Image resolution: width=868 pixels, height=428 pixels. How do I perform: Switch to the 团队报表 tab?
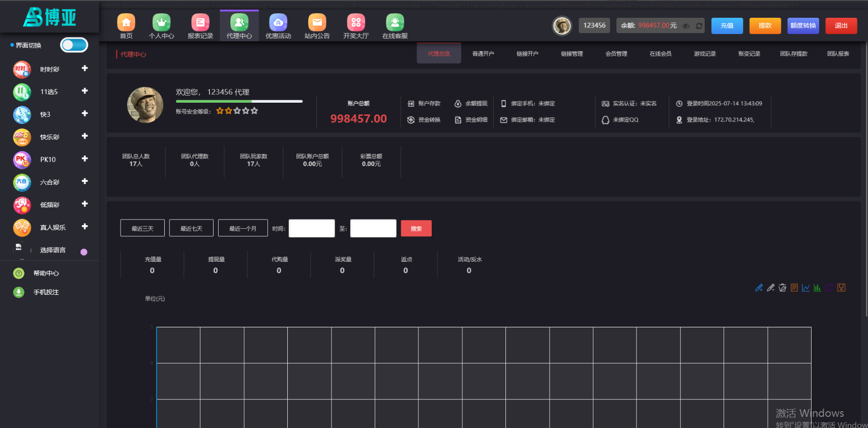tap(838, 53)
